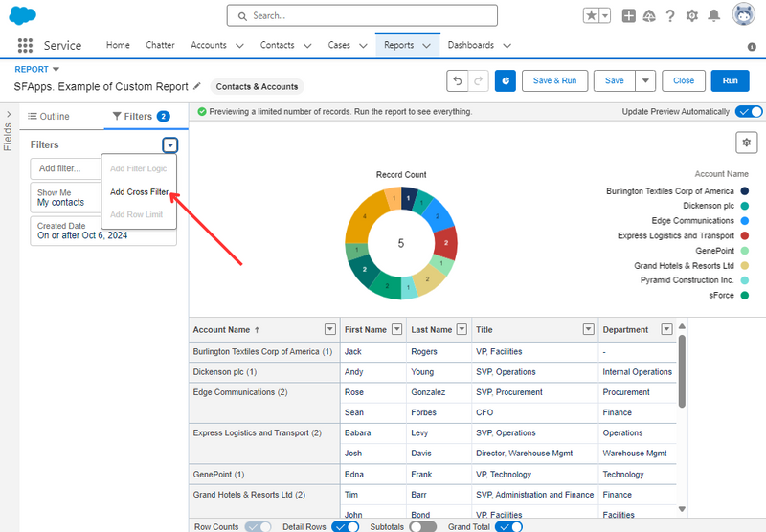The image size is (766, 532).
Task: Select Add Cross Filter menu option
Action: (139, 191)
